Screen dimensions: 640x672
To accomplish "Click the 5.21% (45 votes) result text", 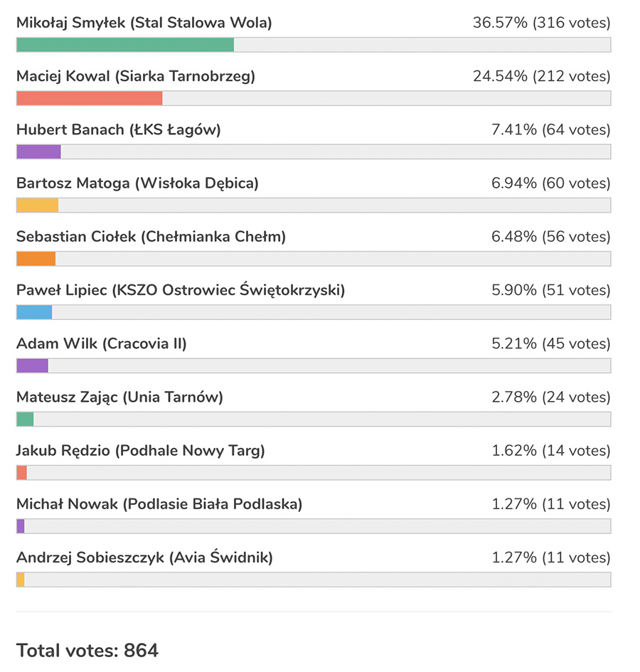I will (550, 344).
